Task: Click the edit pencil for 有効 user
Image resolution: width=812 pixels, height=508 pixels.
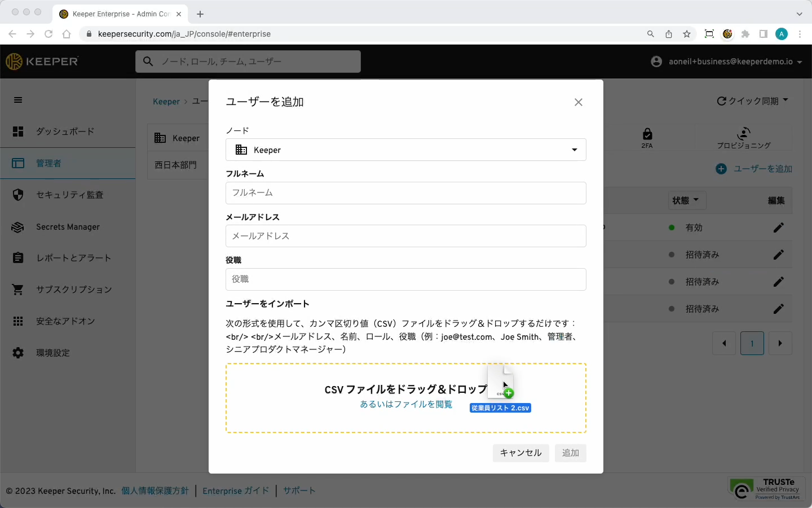Action: pyautogui.click(x=778, y=227)
